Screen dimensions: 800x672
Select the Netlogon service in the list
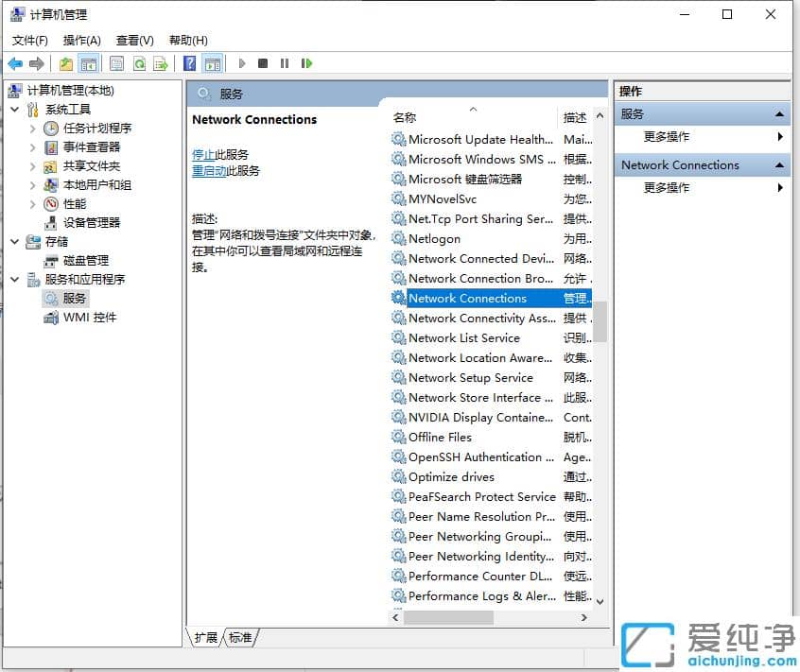click(435, 238)
